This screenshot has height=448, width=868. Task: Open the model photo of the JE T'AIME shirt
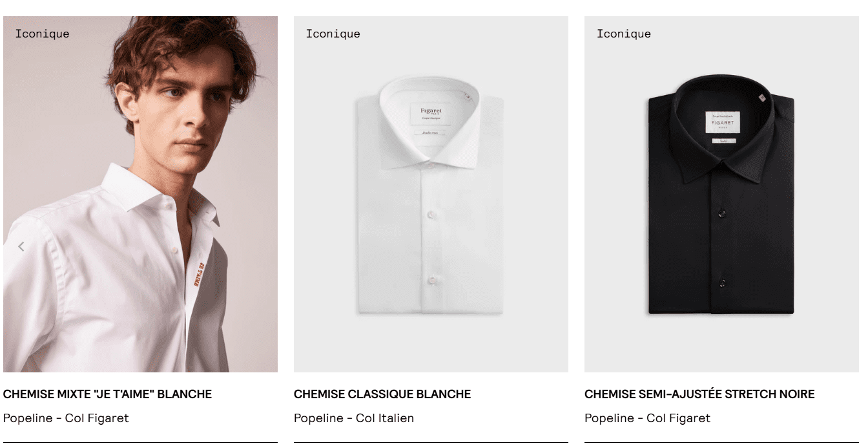tap(140, 194)
